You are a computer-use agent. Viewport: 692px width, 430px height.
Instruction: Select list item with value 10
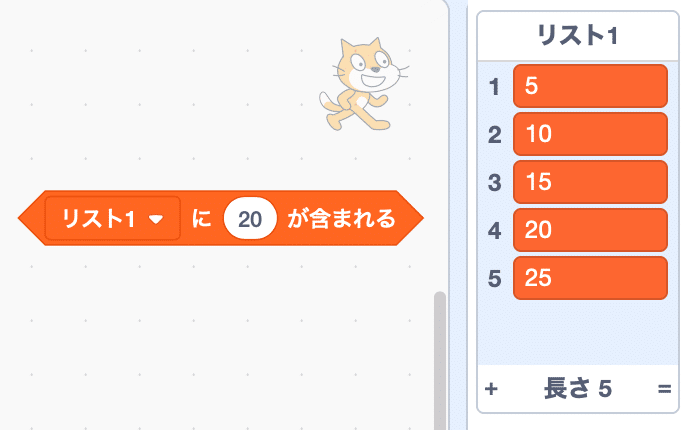click(x=590, y=134)
